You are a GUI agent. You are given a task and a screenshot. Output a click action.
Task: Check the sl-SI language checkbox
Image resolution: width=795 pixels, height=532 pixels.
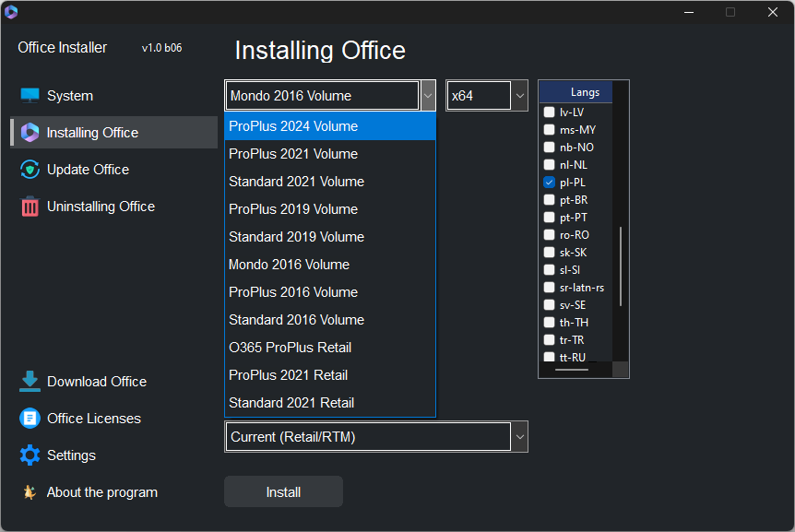coord(549,269)
